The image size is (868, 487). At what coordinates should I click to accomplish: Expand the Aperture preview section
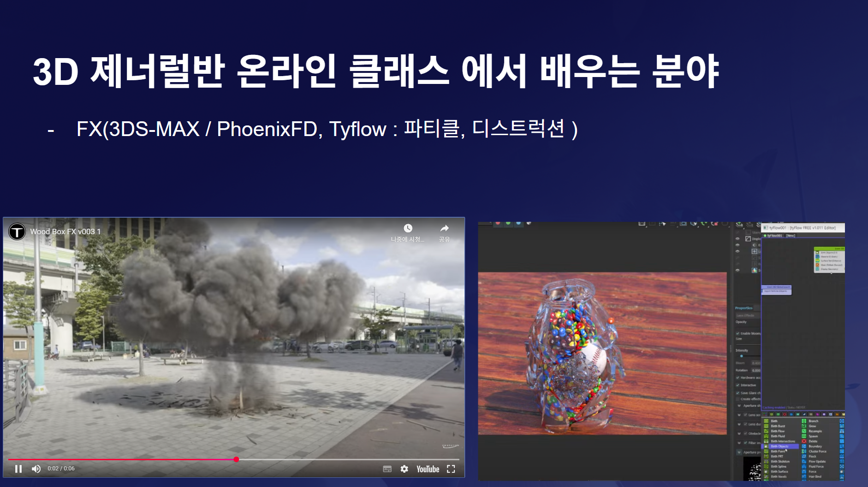(739, 452)
